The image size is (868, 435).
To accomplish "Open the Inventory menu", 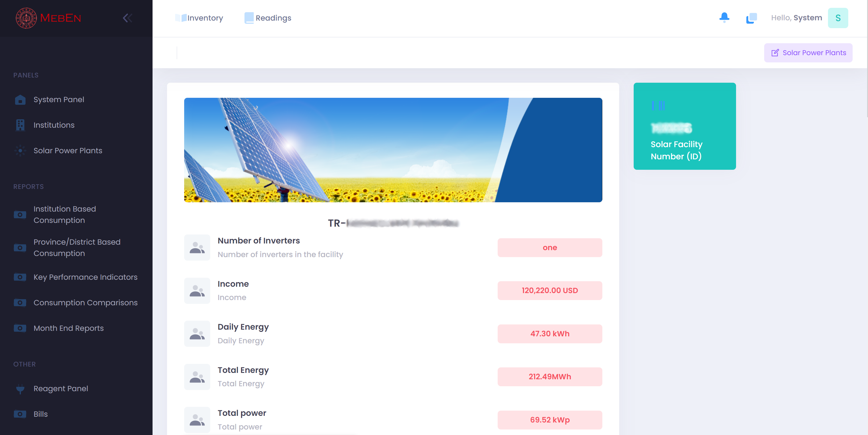I will click(x=199, y=18).
